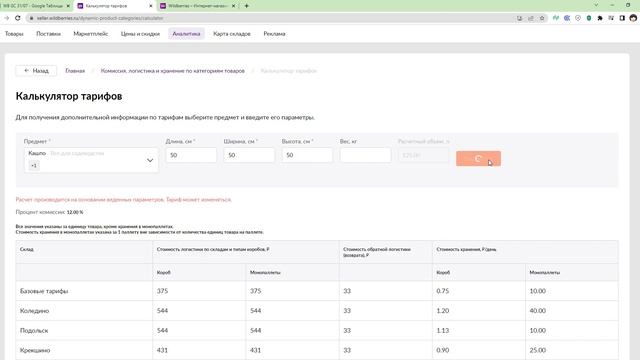Image resolution: width=640 pixels, height=360 pixels.
Task: Open the media controls icon in the toolbar
Action: pyautogui.click(x=611, y=18)
